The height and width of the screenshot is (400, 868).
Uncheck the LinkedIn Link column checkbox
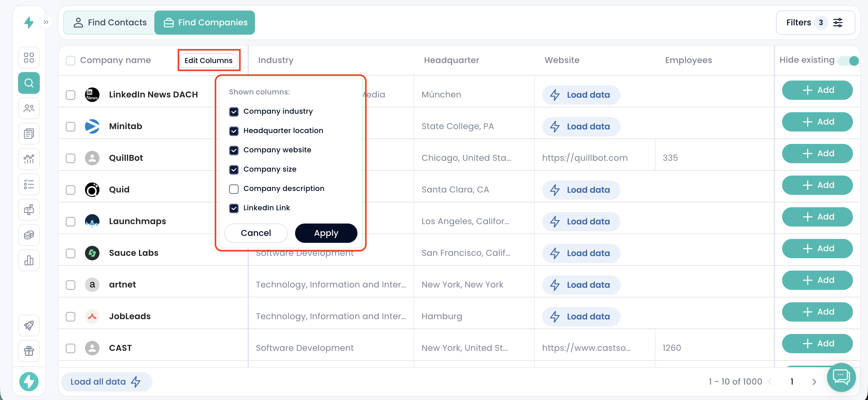point(234,208)
